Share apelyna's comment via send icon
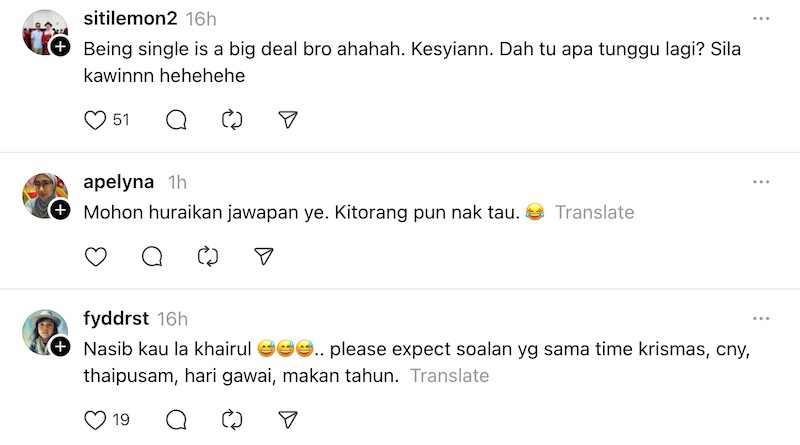The image size is (800, 445). 264,257
